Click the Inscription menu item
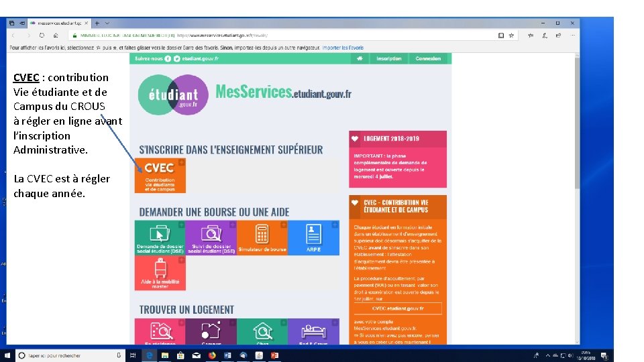The image size is (644, 362). pyautogui.click(x=389, y=59)
